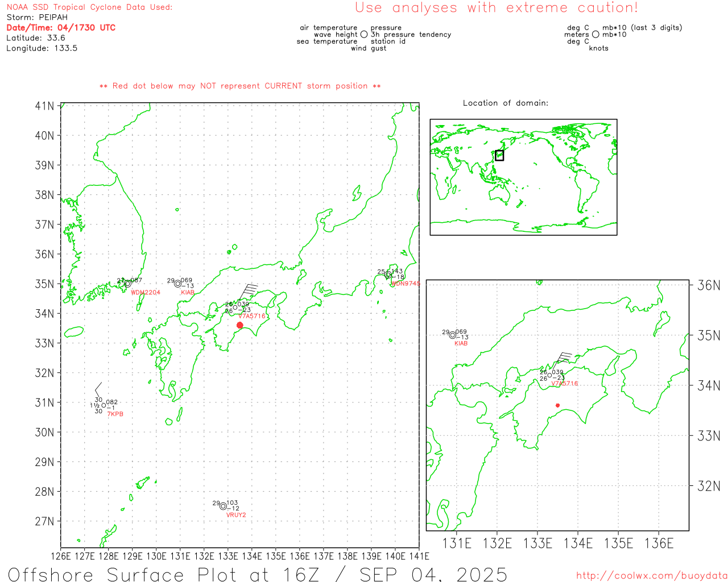Click the red dot disclaimer text line
This screenshot has width=728, height=582.
point(240,86)
